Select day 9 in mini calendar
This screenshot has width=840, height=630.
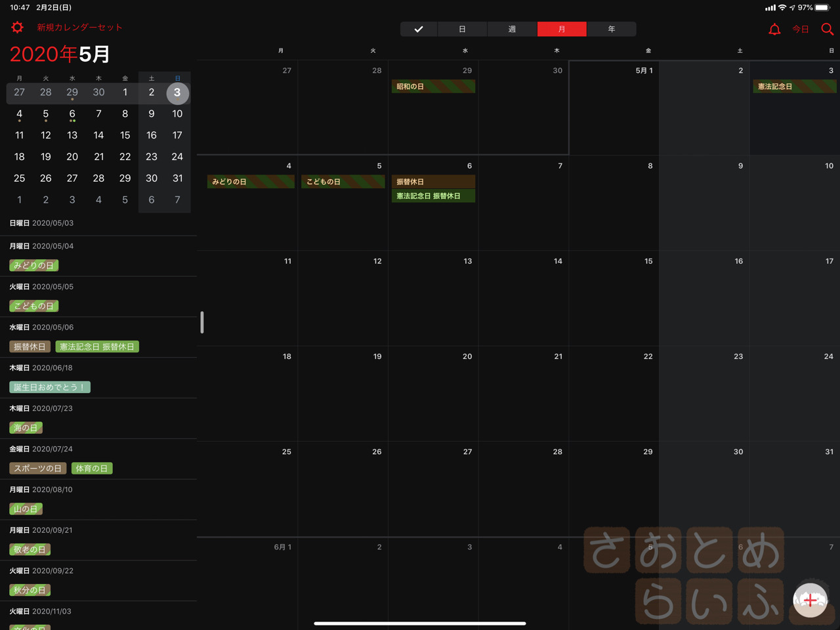(x=151, y=114)
